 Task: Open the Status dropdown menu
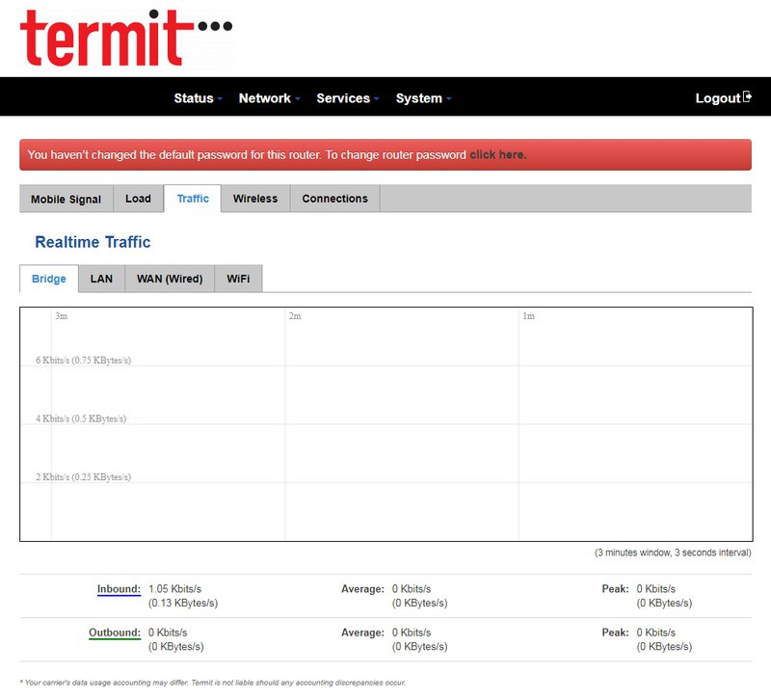click(x=198, y=98)
